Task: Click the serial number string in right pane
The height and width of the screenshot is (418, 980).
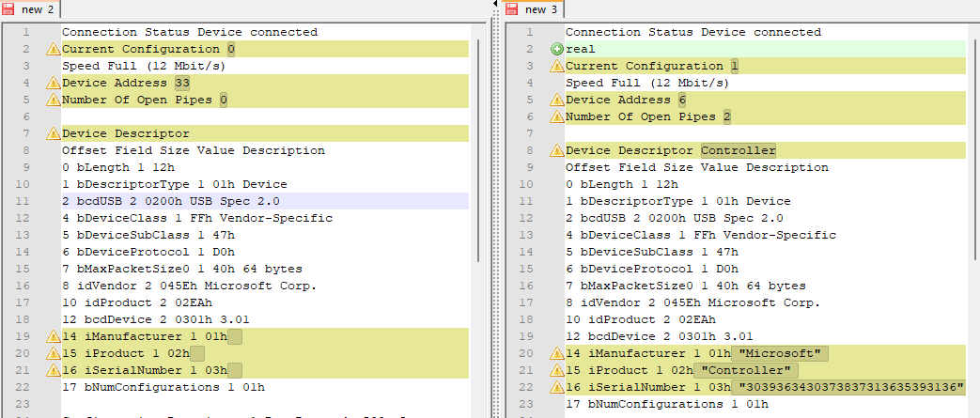Action: click(x=850, y=388)
